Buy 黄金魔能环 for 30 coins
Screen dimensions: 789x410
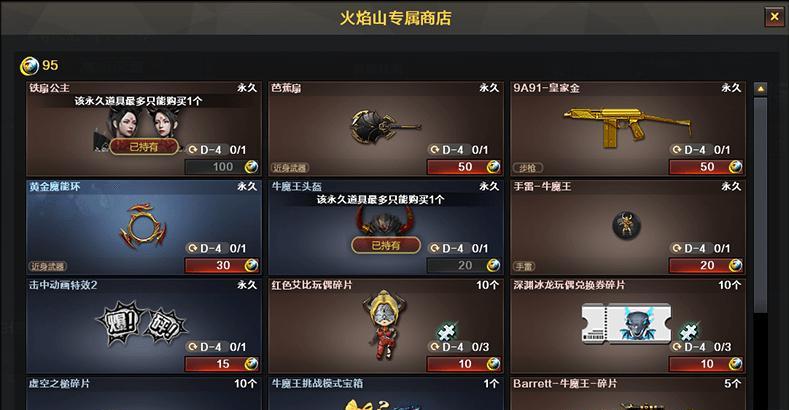point(222,265)
